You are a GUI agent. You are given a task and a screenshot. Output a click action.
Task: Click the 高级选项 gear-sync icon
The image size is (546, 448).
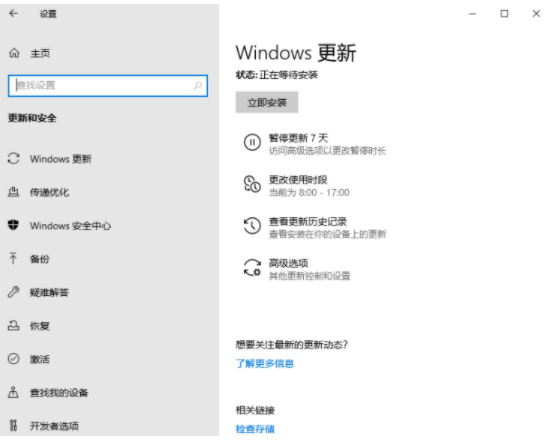pyautogui.click(x=252, y=268)
